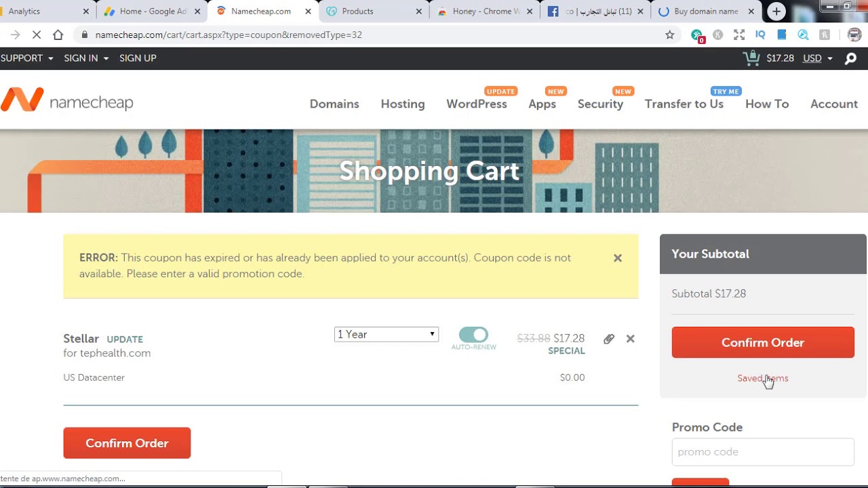Click the browser address bar URL
868x488 pixels.
[229, 35]
